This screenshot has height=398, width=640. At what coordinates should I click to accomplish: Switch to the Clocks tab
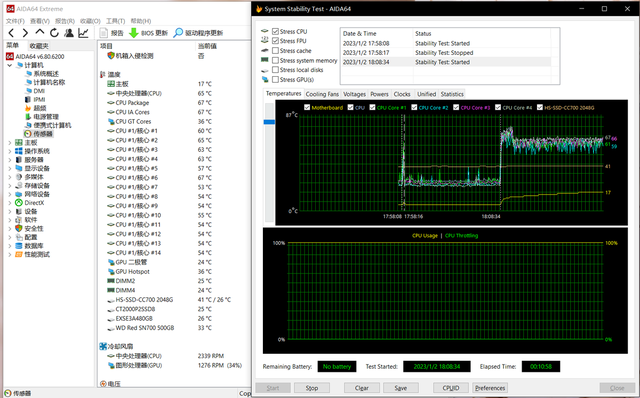click(402, 94)
